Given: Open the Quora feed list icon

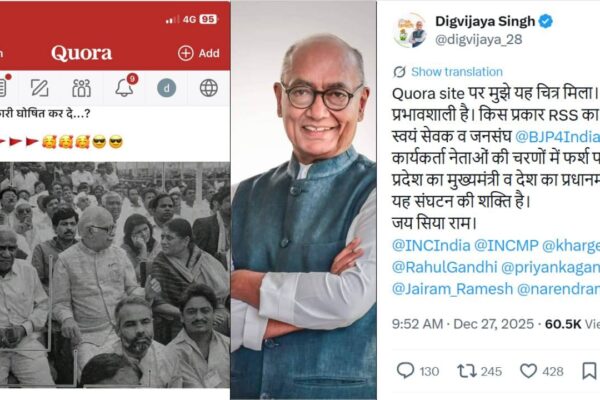Looking at the screenshot, I should click(3, 87).
